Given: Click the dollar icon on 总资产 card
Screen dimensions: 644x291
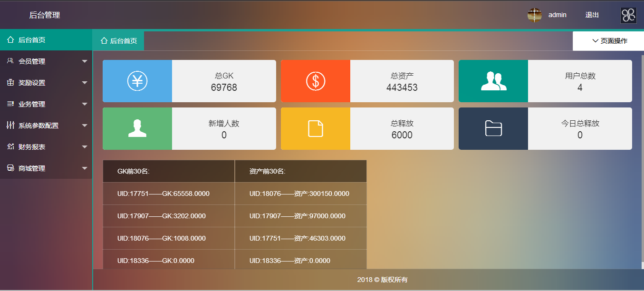Looking at the screenshot, I should 316,81.
